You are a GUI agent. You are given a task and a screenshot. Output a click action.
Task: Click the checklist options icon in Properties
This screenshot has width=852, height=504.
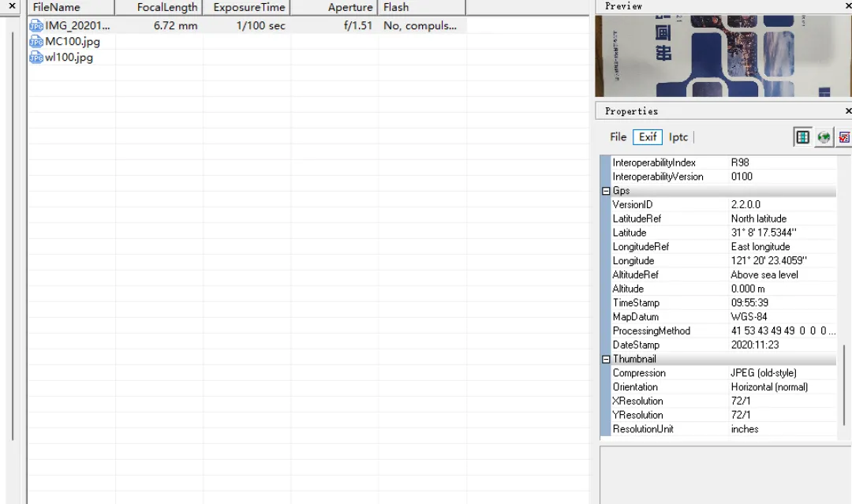844,137
